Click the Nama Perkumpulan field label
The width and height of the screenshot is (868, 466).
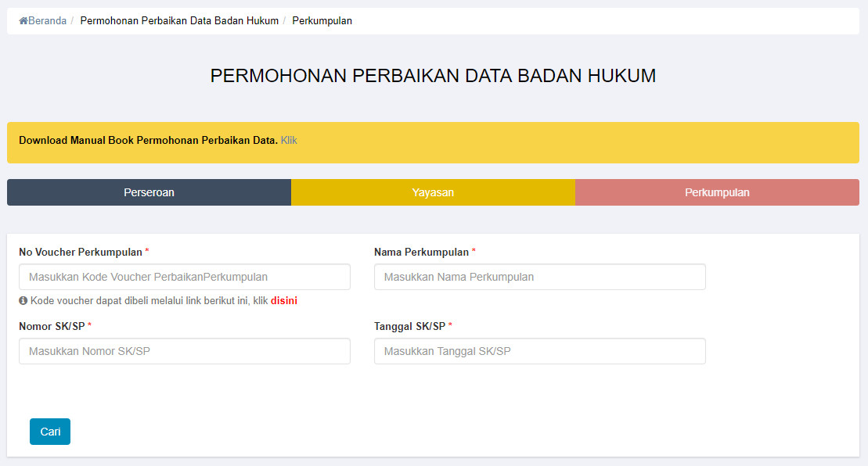[421, 252]
